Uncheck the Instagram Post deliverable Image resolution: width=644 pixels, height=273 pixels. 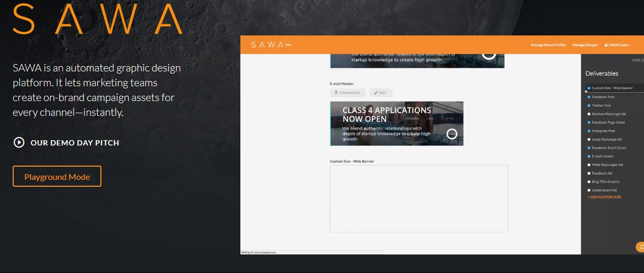pyautogui.click(x=589, y=131)
